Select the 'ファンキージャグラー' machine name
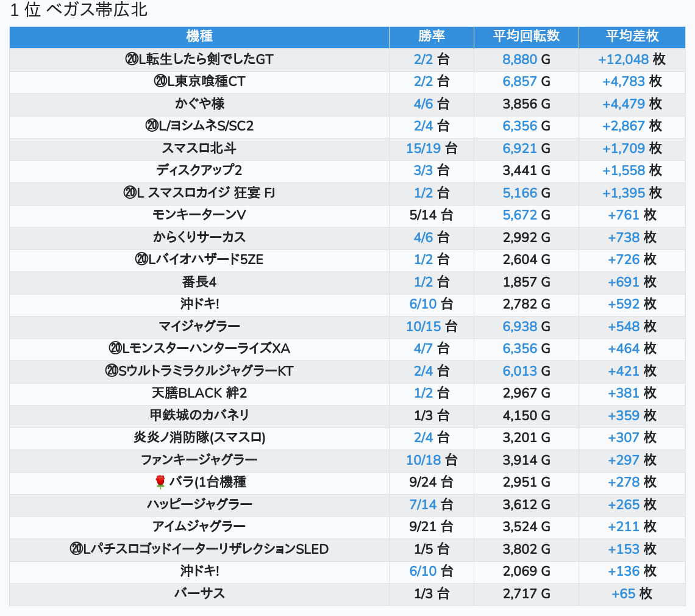This screenshot has width=695, height=616. (x=199, y=460)
